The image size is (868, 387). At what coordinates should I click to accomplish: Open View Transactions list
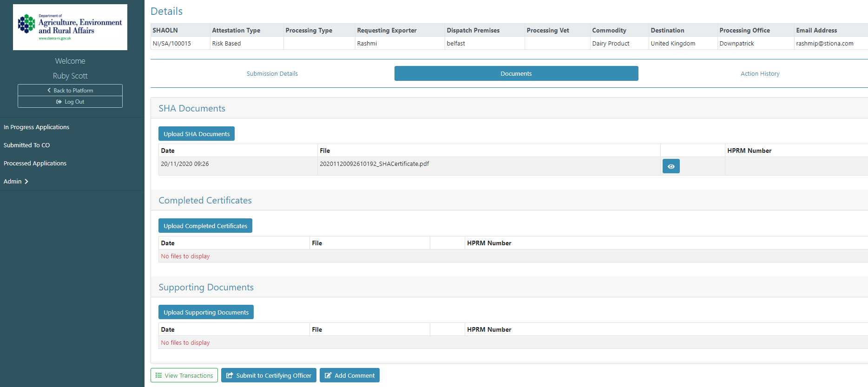pos(184,375)
